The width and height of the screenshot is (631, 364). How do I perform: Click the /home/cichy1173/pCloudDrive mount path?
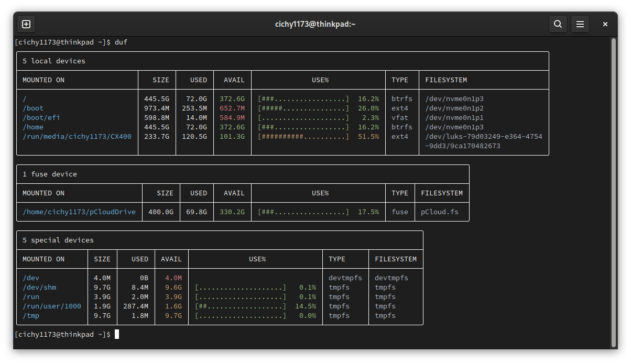pos(79,212)
